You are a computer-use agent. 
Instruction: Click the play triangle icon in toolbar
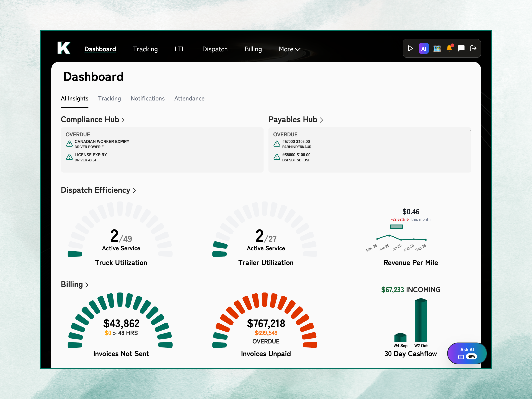click(410, 48)
